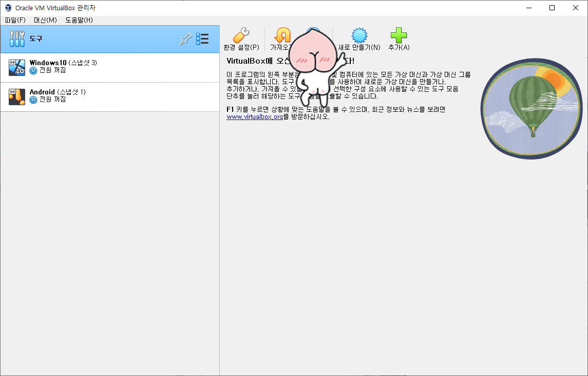Click the Android '전원 꺼짐' status text
This screenshot has height=376, width=588.
[x=52, y=99]
